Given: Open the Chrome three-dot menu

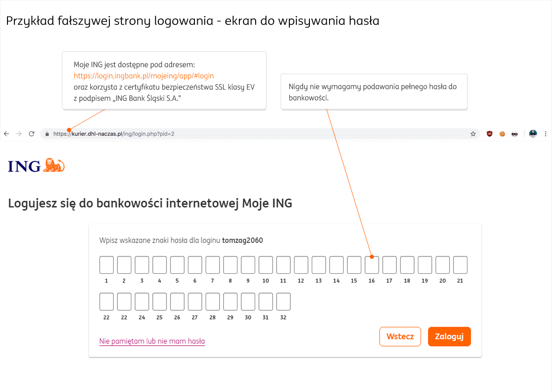Looking at the screenshot, I should (545, 134).
